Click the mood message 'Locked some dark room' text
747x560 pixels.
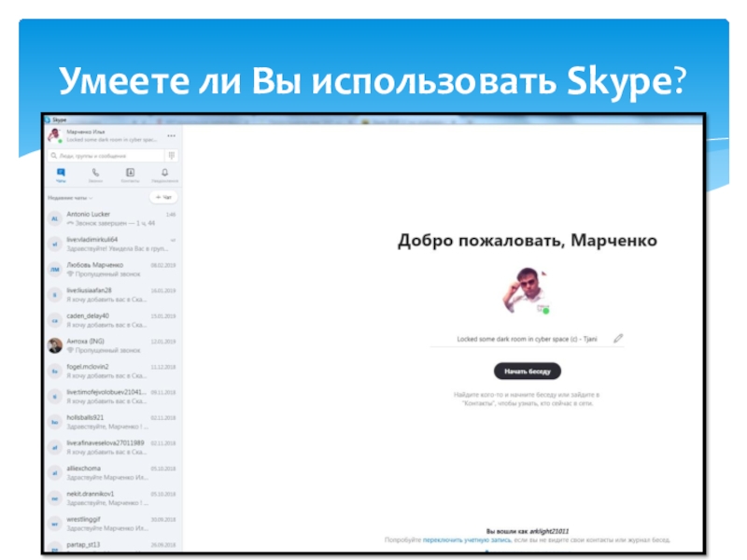coord(527,339)
